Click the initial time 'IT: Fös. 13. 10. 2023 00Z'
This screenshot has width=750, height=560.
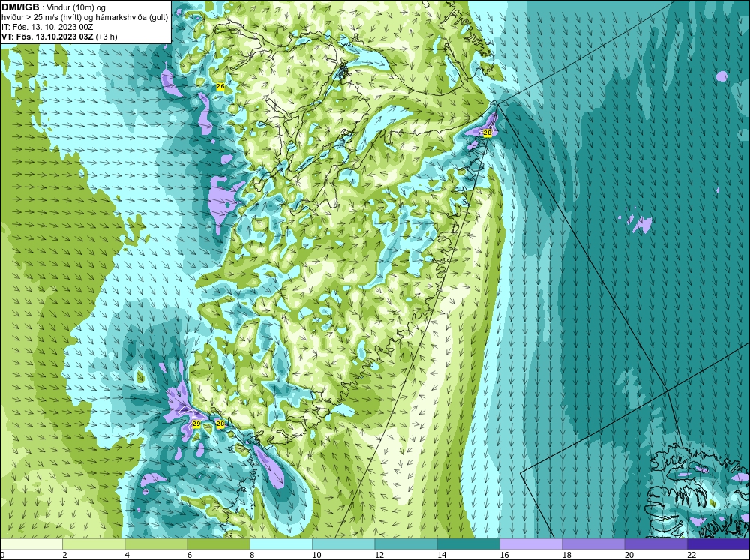click(47, 27)
